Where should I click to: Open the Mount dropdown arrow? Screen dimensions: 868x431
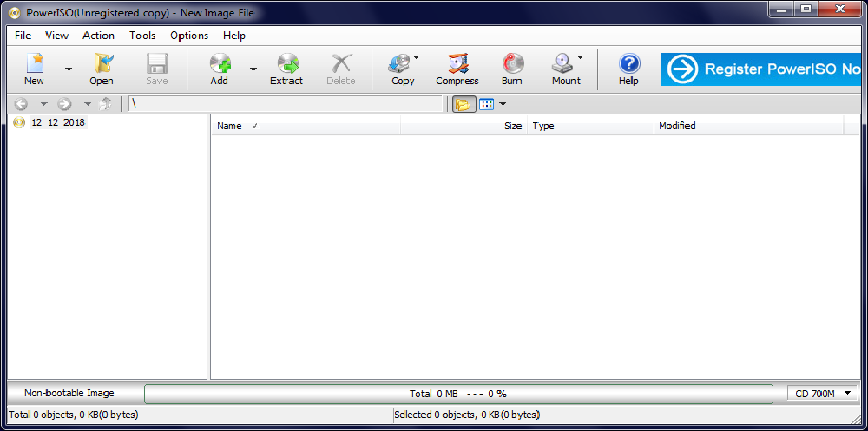[x=580, y=57]
